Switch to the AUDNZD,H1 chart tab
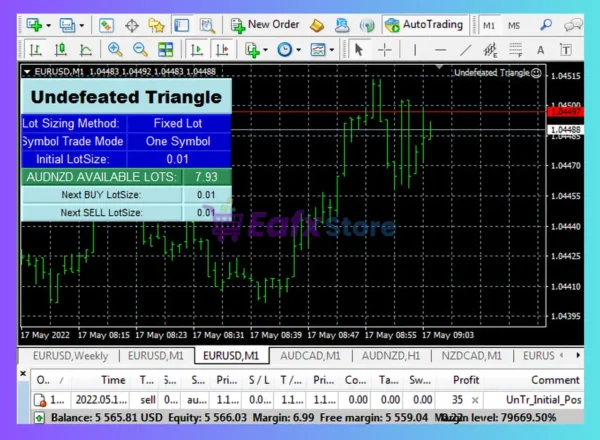Image resolution: width=600 pixels, height=440 pixels. coord(391,356)
